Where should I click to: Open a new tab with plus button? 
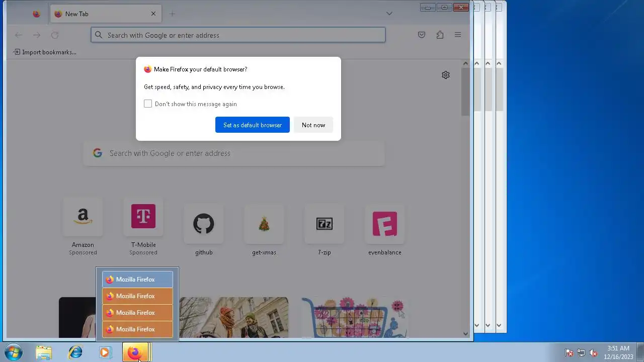(x=172, y=14)
